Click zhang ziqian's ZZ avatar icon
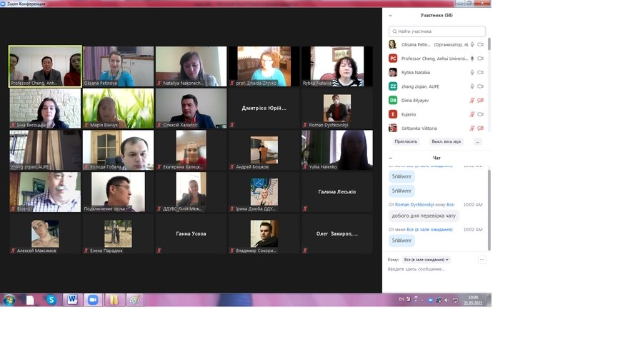The height and width of the screenshot is (364, 643). 393,86
